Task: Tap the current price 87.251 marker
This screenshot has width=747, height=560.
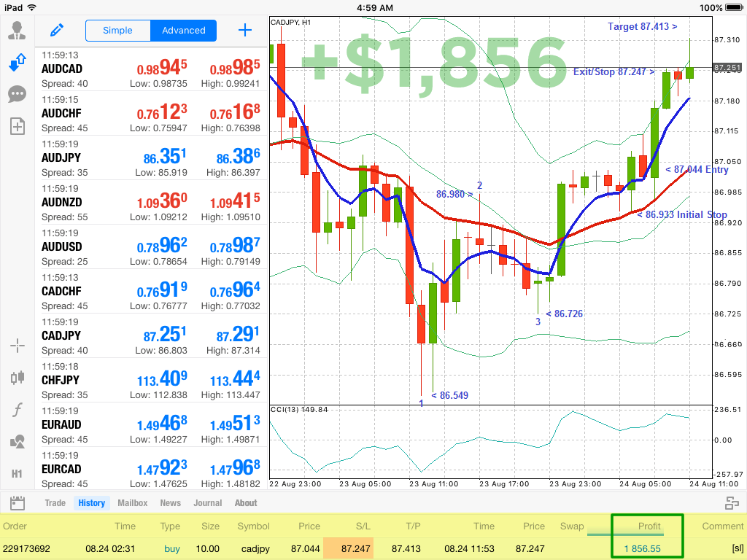Action: pos(727,68)
